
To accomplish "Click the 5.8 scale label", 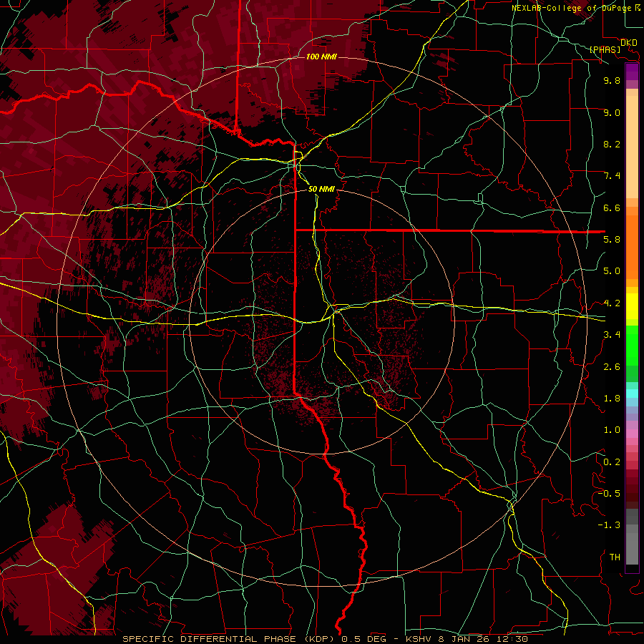I will 612,240.
